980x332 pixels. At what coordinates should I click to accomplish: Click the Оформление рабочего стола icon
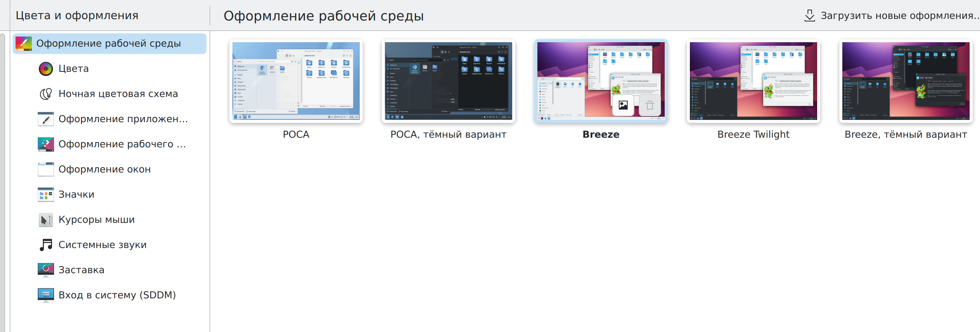click(46, 144)
